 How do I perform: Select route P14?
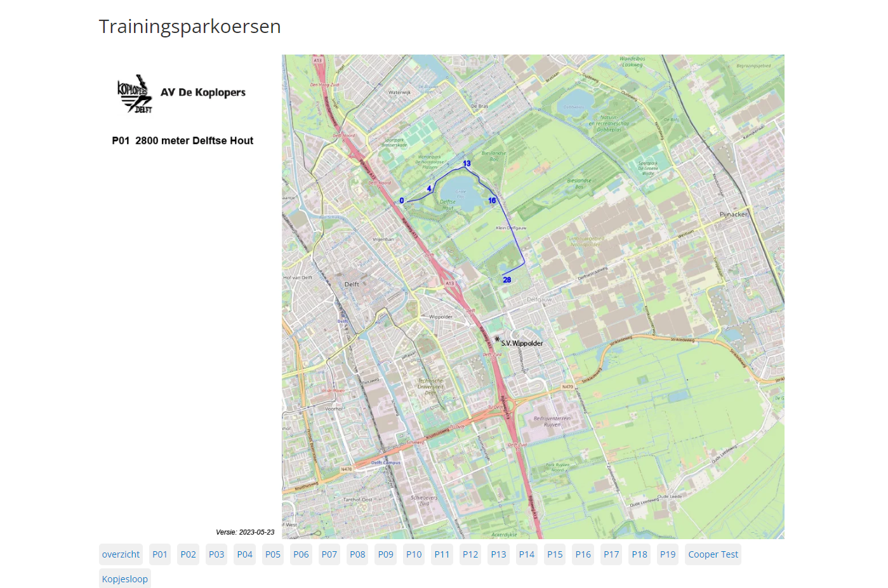526,554
